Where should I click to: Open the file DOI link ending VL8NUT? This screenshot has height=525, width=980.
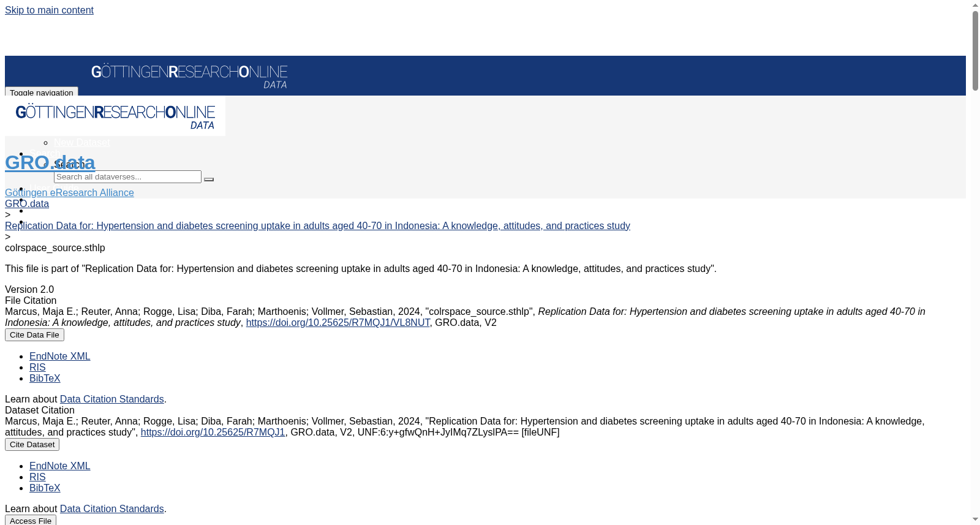point(338,323)
